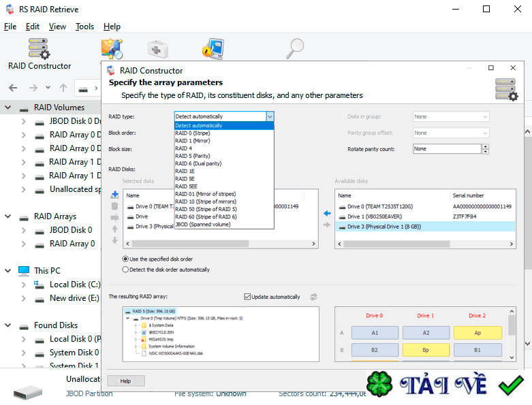Click the first-aid kit recovery icon
532x405 pixels.
pos(158,50)
